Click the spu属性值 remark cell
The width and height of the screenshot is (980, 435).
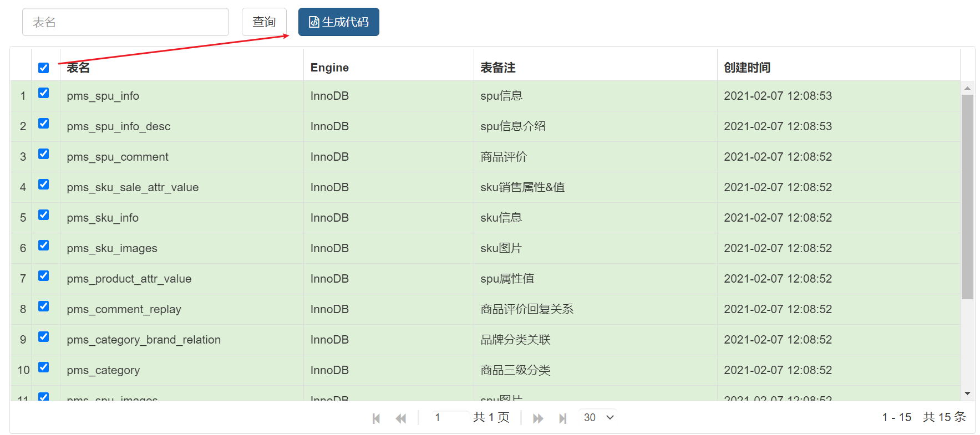[596, 279]
